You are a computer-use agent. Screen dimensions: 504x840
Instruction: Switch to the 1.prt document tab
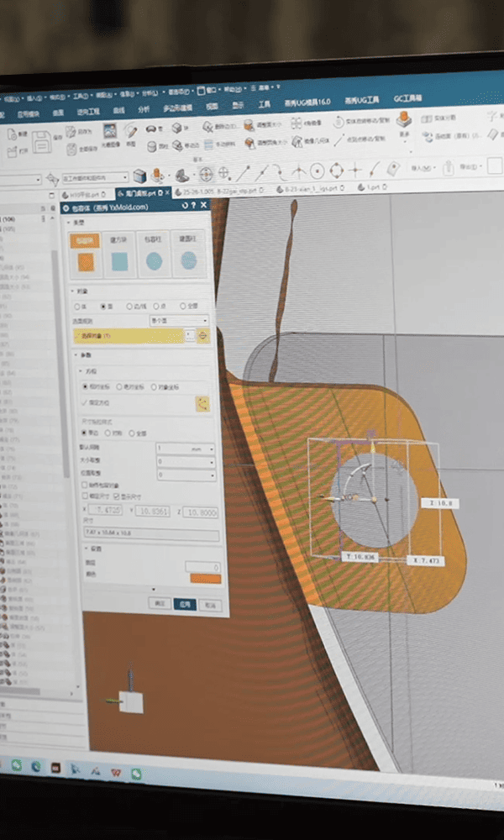pos(370,187)
